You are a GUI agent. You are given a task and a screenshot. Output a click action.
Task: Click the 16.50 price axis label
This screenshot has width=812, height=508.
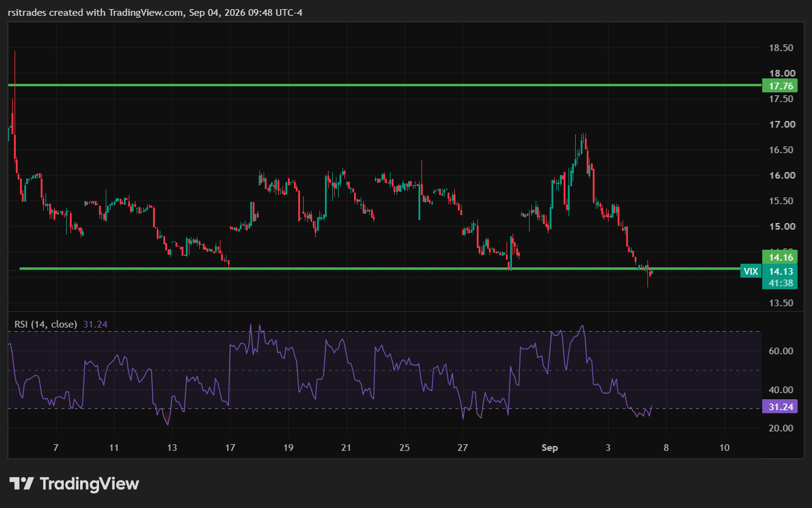click(x=782, y=150)
